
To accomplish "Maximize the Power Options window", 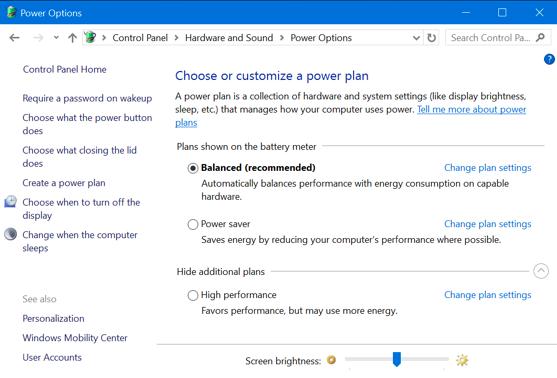I will click(x=502, y=12).
